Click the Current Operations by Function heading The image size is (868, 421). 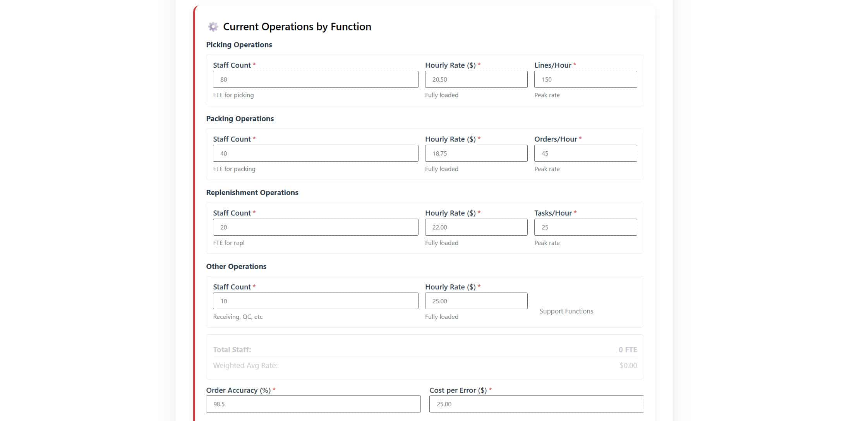[x=297, y=27]
